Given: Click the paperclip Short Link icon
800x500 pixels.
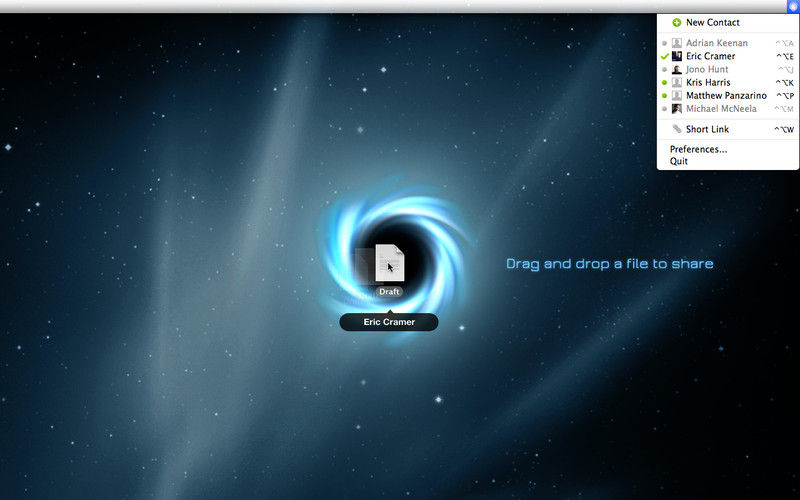Looking at the screenshot, I should coord(677,129).
